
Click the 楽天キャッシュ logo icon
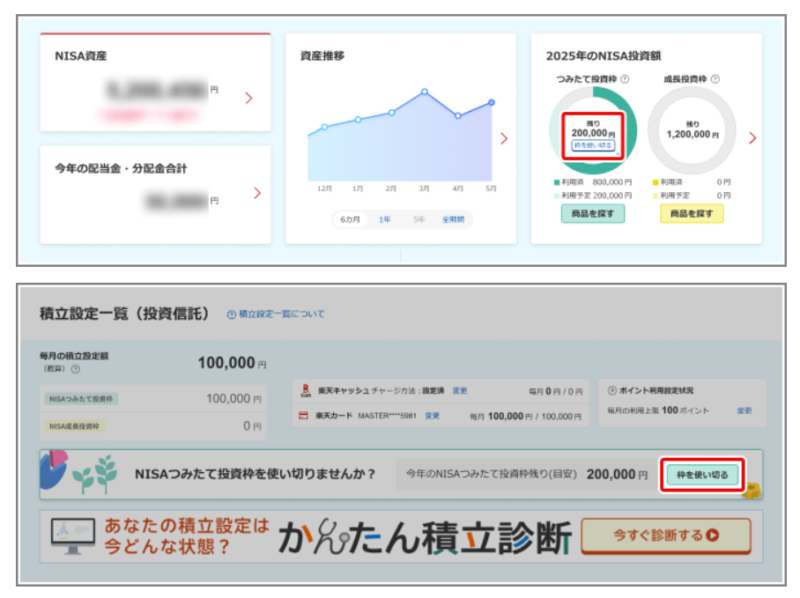[x=304, y=391]
